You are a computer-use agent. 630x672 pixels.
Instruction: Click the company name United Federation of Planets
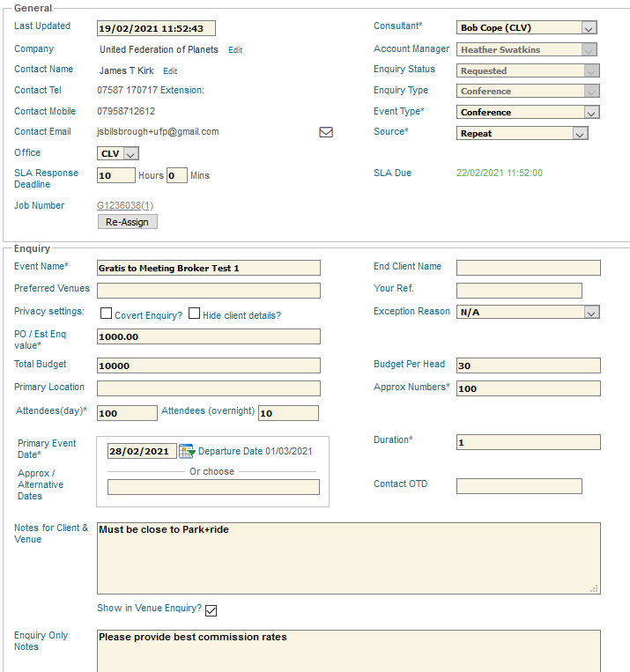[159, 49]
